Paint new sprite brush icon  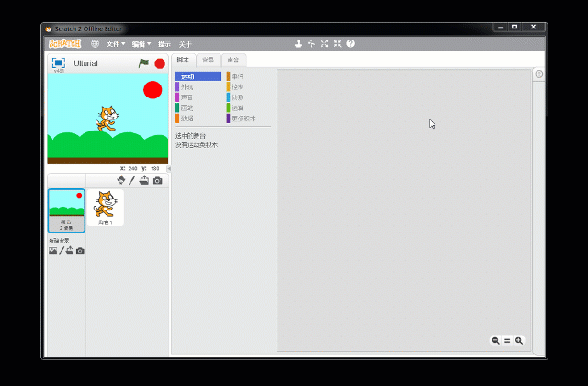(x=132, y=180)
